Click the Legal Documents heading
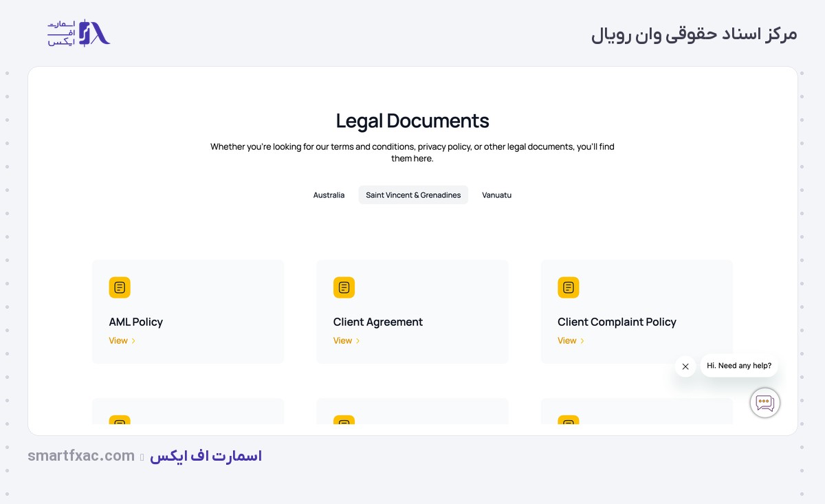 click(412, 121)
